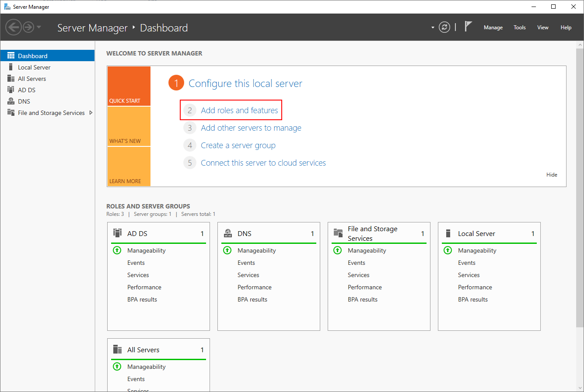Open the Notifications flag icon
Screen dimensions: 584x392
468,26
